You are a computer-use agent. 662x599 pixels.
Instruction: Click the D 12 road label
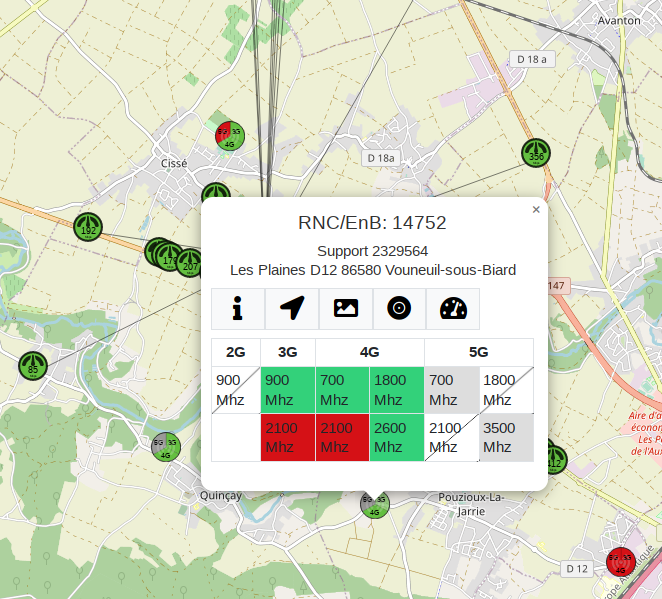pyautogui.click(x=577, y=569)
